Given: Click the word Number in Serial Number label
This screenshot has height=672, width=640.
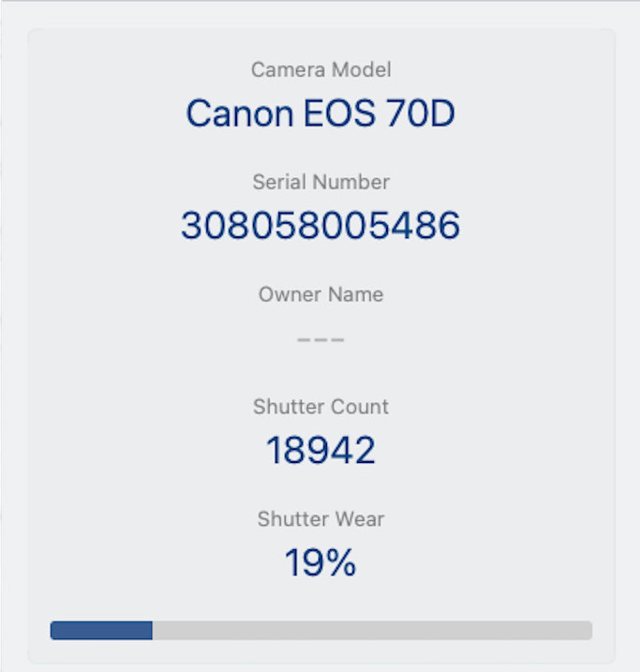Looking at the screenshot, I should tap(351, 182).
